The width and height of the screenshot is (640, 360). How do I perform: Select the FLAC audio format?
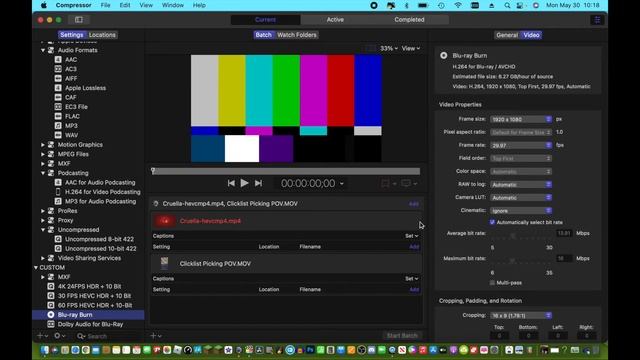coord(72,116)
